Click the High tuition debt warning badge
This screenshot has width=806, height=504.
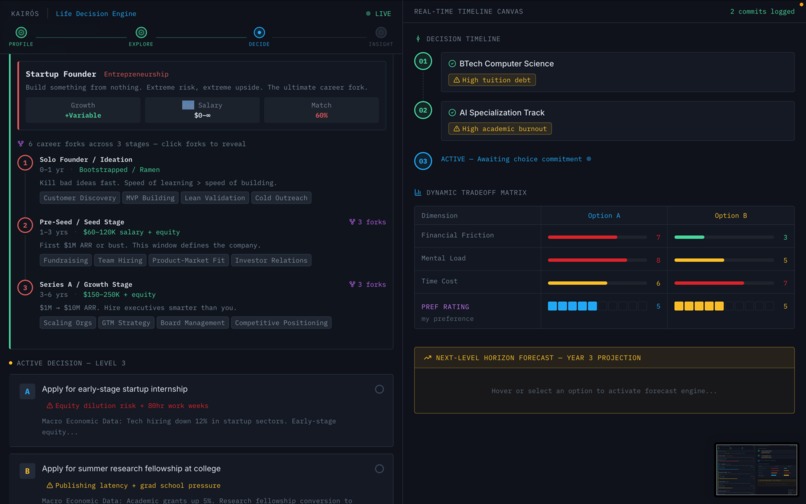[492, 80]
